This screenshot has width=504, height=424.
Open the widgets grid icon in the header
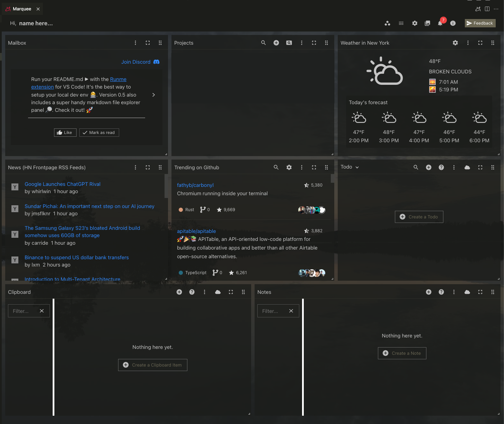tap(401, 23)
